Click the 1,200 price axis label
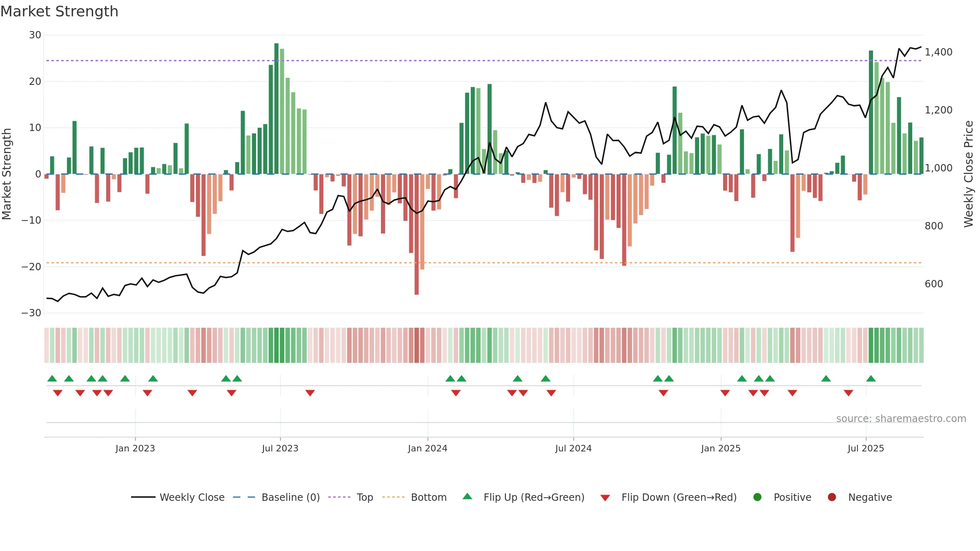Screen dimensions: 980x551 (x=938, y=110)
